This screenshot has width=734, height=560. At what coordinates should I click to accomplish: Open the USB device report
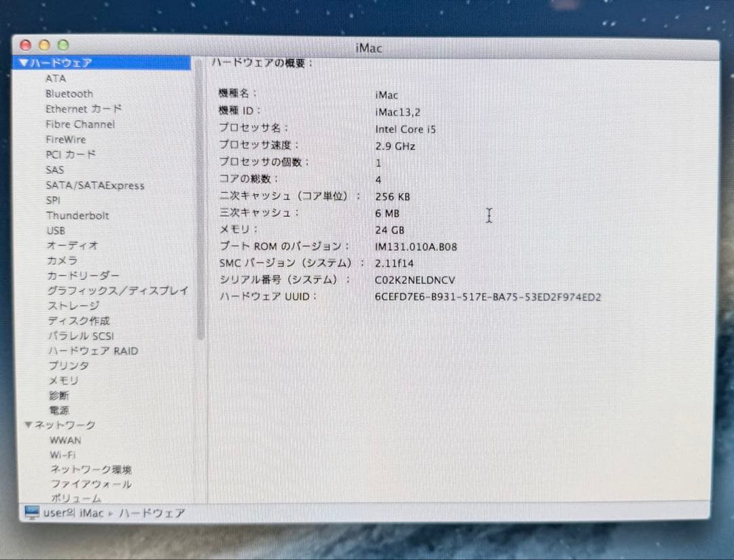pyautogui.click(x=56, y=230)
